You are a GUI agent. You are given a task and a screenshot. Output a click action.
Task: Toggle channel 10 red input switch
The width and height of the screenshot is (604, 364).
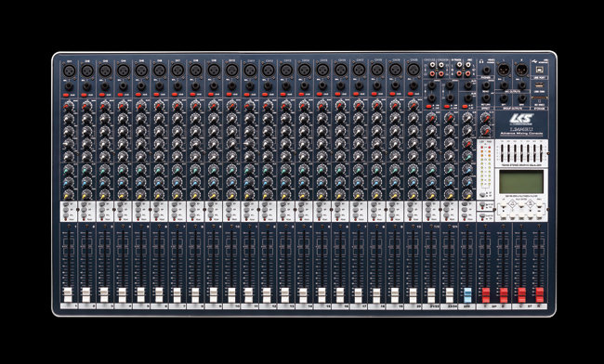[x=230, y=95]
